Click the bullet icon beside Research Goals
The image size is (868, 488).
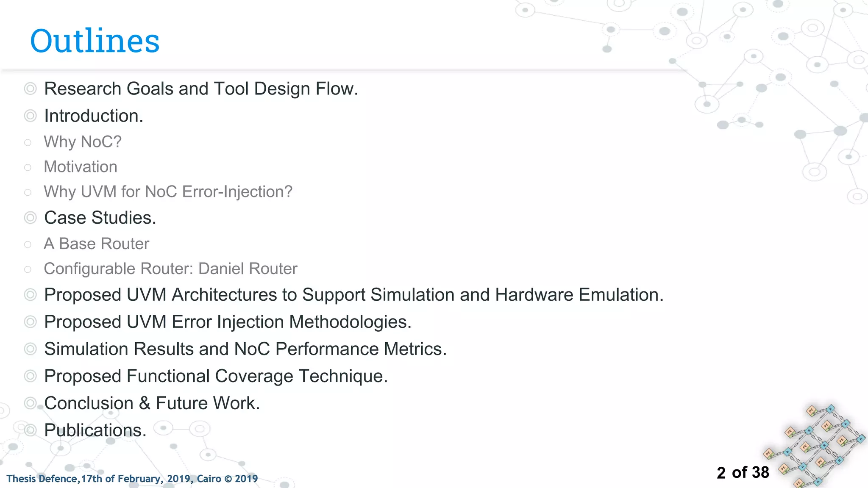(x=30, y=89)
